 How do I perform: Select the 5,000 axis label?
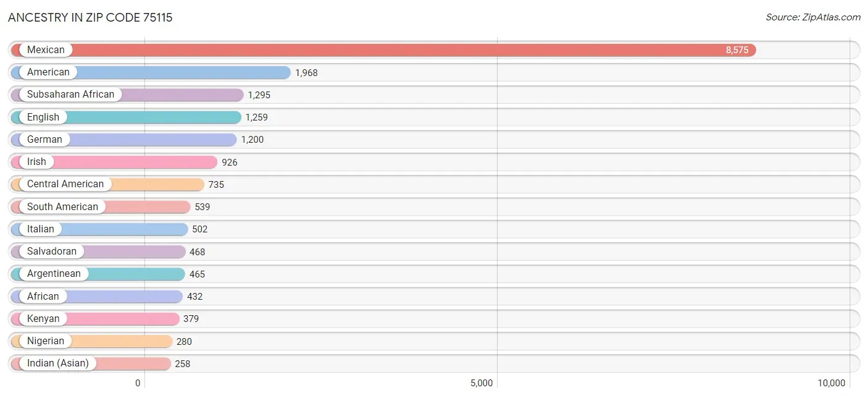point(481,383)
